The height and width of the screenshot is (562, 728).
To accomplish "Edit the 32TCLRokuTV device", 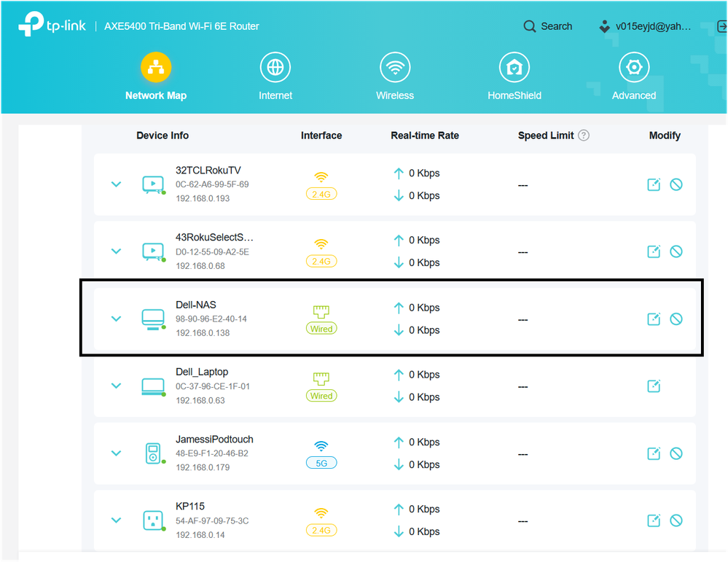I will click(x=654, y=184).
